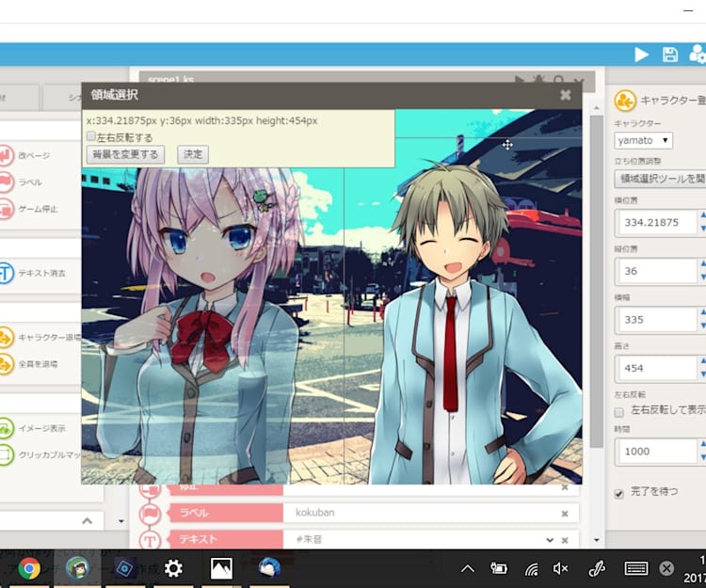Enable 左右反転して表示 checkbox
The height and width of the screenshot is (588, 706).
619,412
